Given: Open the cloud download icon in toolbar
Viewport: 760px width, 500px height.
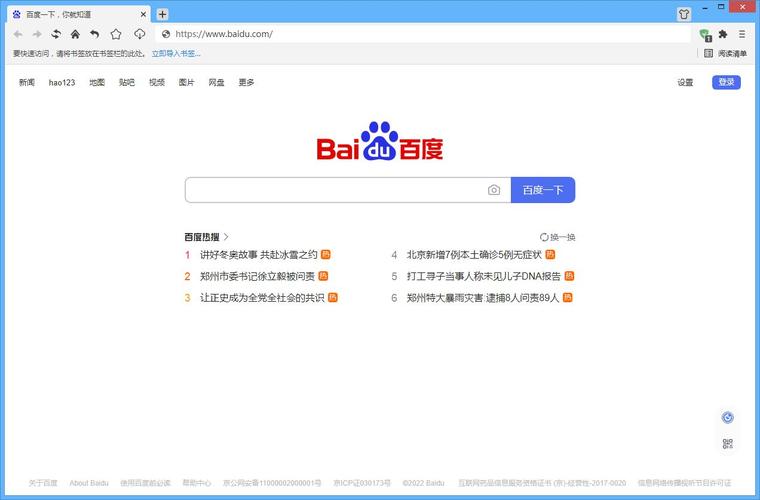Looking at the screenshot, I should tap(140, 34).
